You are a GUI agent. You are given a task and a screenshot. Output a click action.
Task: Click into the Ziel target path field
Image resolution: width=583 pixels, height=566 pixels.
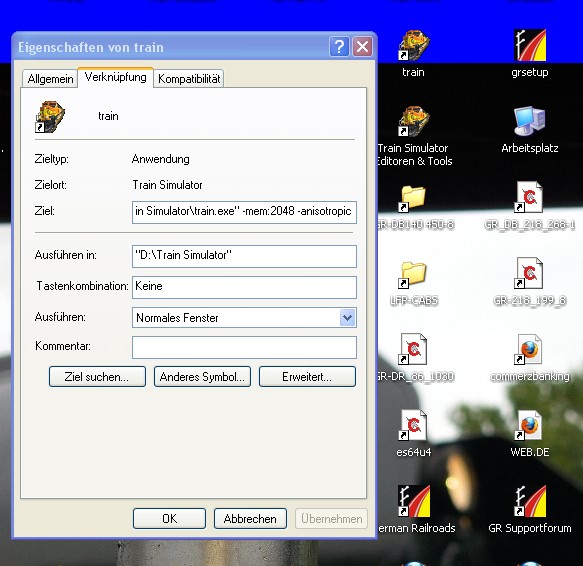(244, 212)
